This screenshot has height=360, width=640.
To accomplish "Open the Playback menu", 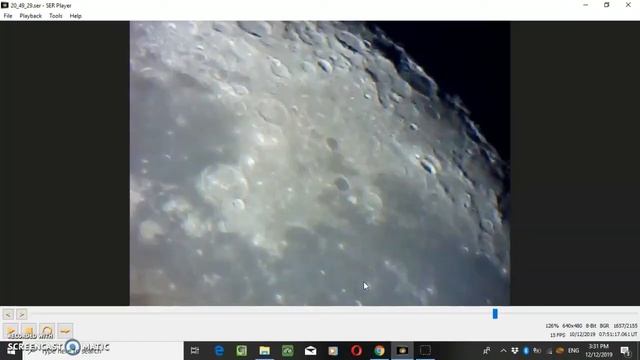I will (31, 16).
